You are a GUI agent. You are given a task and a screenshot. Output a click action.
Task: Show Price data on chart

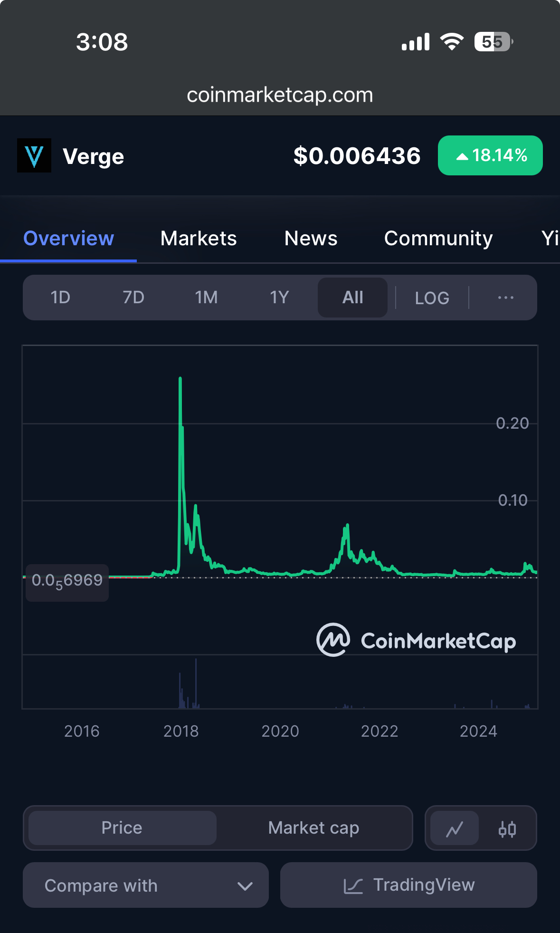point(122,828)
